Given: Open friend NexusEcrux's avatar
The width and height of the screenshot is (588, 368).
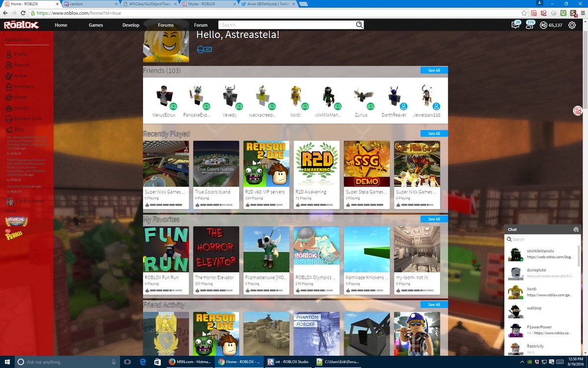Looking at the screenshot, I should [x=163, y=97].
